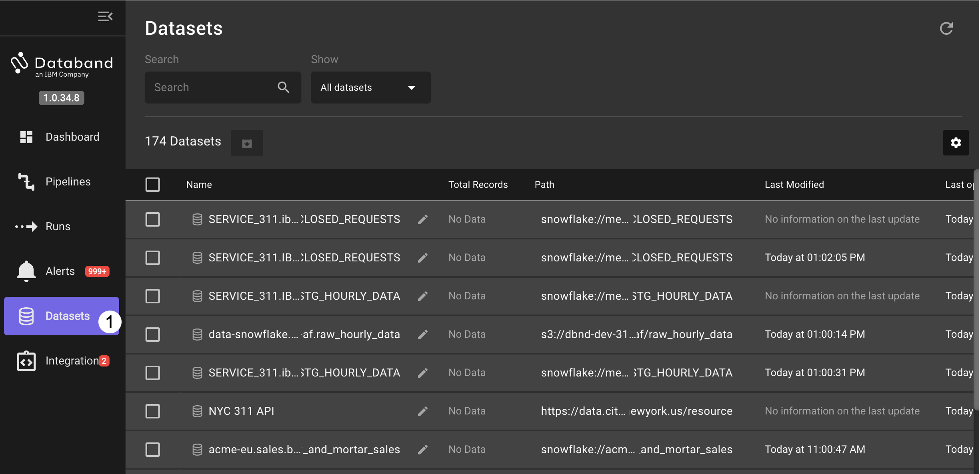Toggle the select-all datasets checkbox
Screen dimensions: 980x474
coord(152,185)
